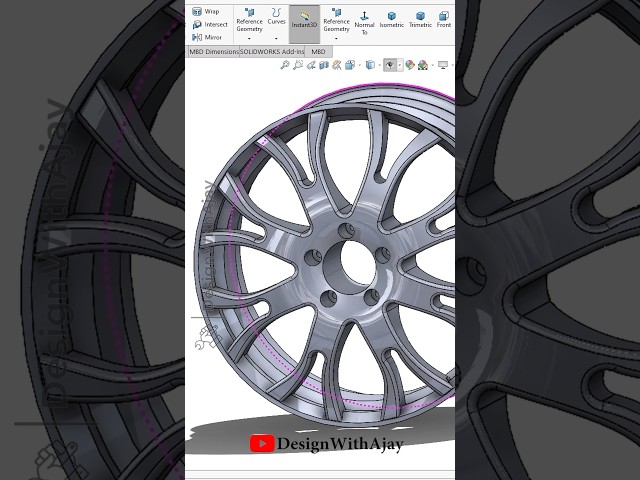
Task: Expand the View Orientation dropdown arrow
Action: (x=359, y=65)
